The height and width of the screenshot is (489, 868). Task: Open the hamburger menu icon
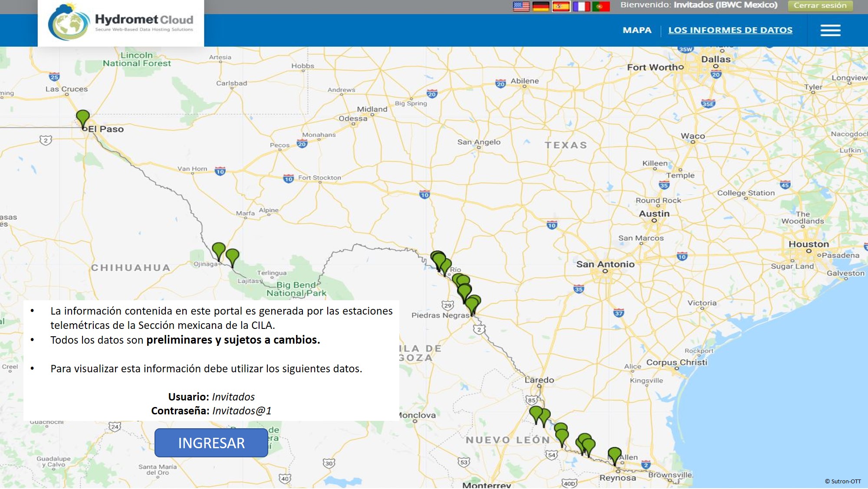click(830, 30)
